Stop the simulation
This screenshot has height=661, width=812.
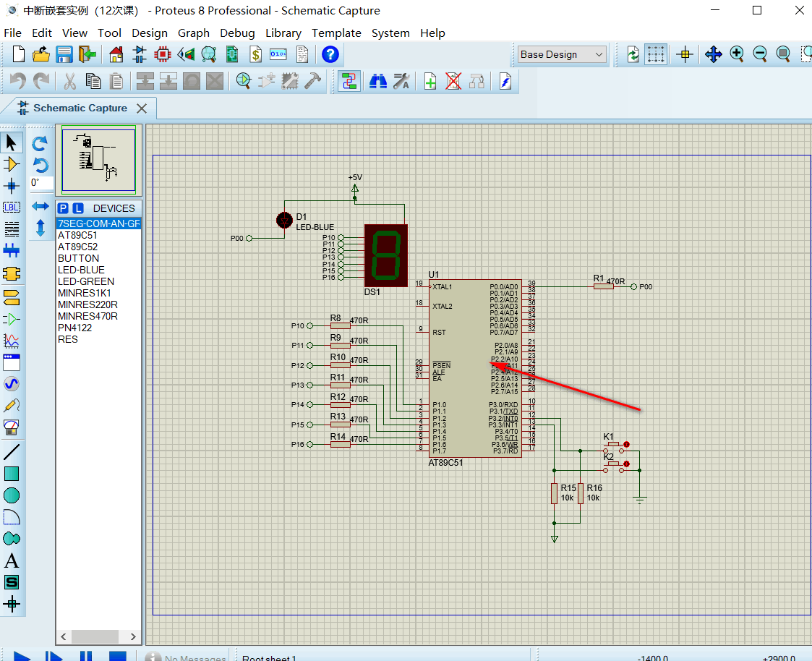(x=118, y=655)
